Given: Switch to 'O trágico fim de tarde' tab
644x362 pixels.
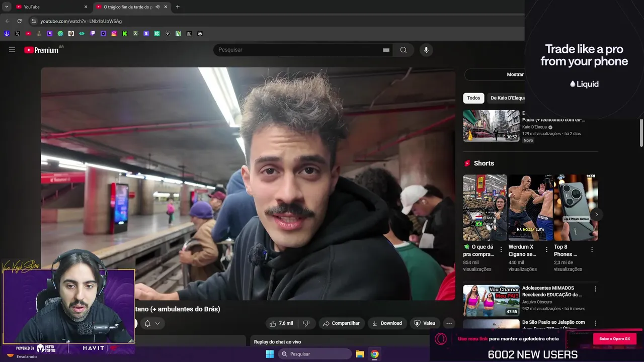Looking at the screenshot, I should (132, 7).
